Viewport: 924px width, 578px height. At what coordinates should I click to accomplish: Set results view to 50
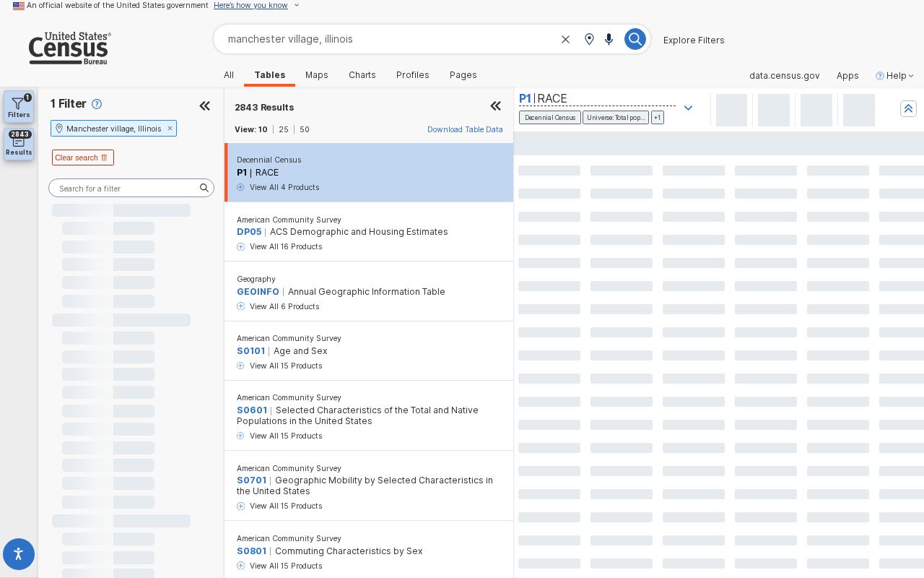click(x=305, y=129)
